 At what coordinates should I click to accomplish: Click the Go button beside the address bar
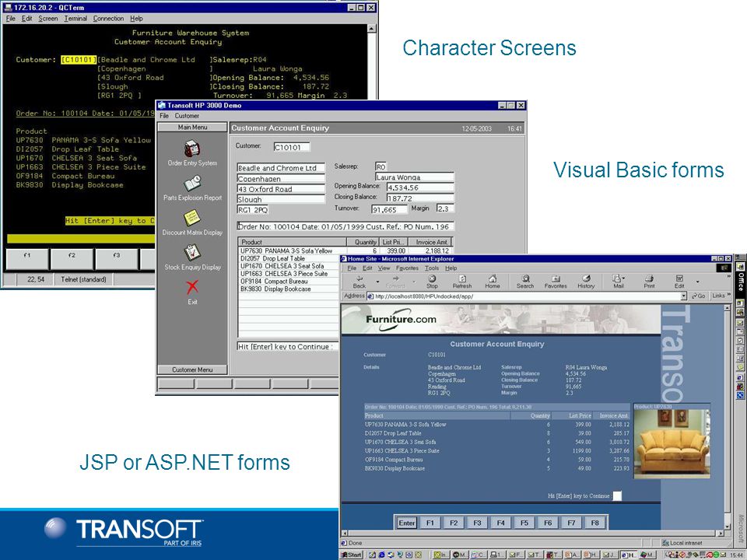(x=699, y=296)
